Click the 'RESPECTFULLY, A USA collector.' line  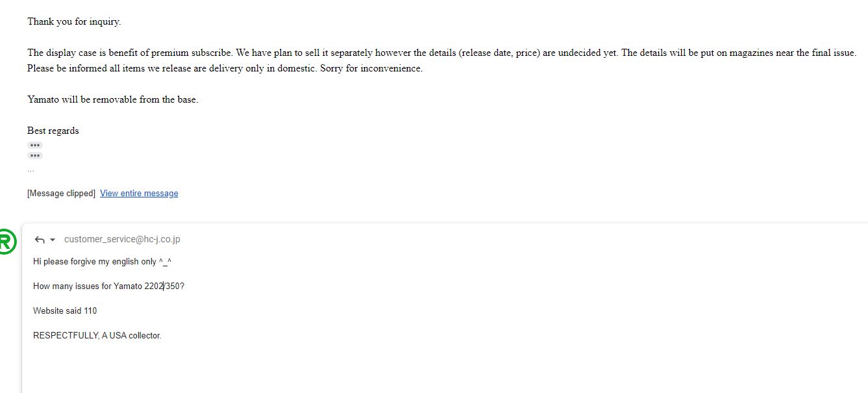pos(97,335)
